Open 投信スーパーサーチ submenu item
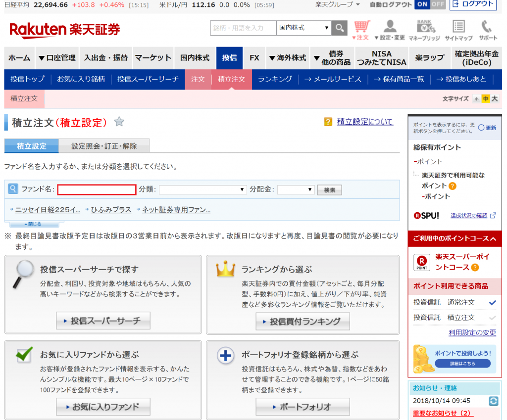The width and height of the screenshot is (507, 420). (x=148, y=79)
